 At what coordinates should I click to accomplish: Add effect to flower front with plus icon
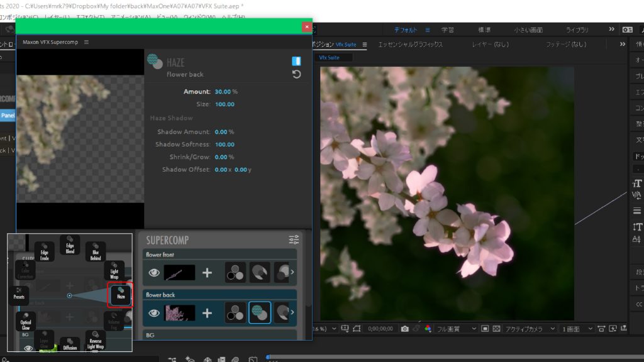tap(207, 273)
